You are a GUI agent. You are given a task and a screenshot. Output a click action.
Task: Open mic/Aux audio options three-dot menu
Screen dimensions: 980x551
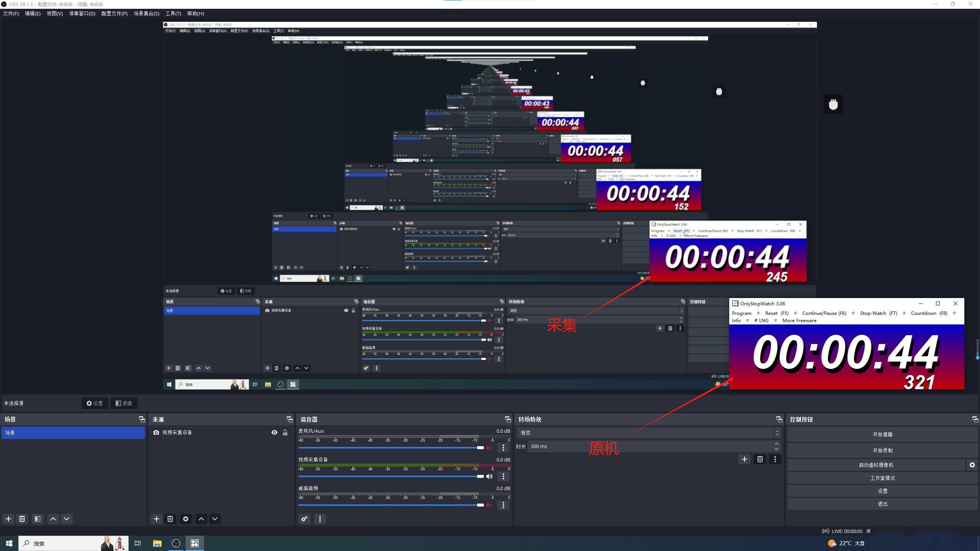[503, 448]
